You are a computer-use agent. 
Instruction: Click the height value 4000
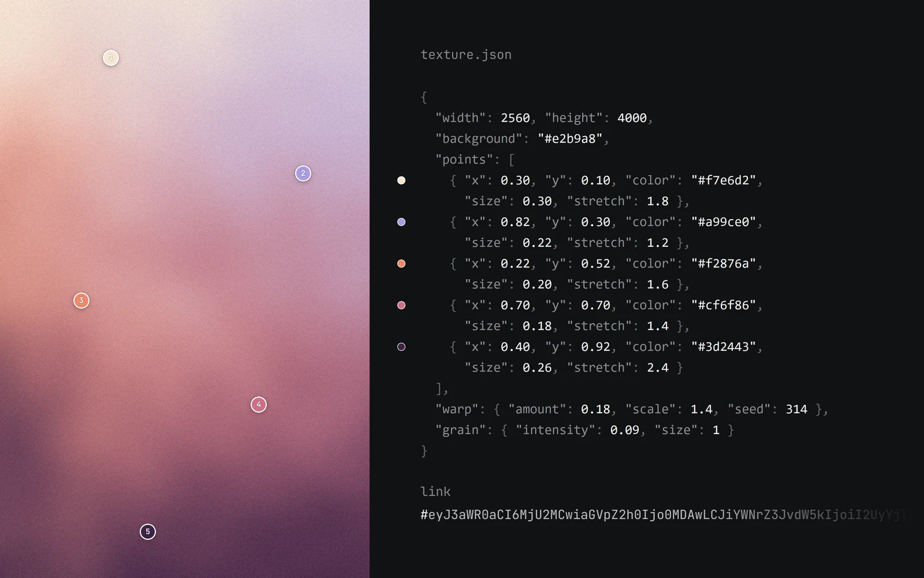point(632,118)
